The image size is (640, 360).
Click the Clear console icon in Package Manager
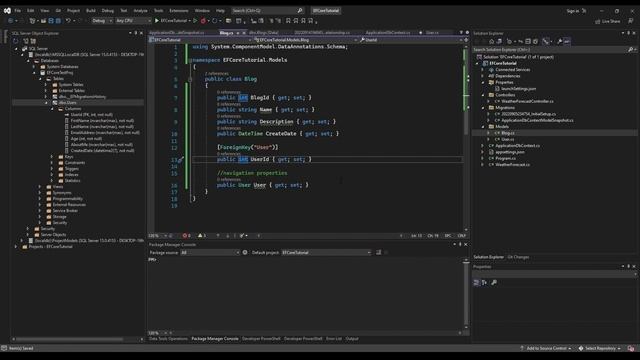379,253
